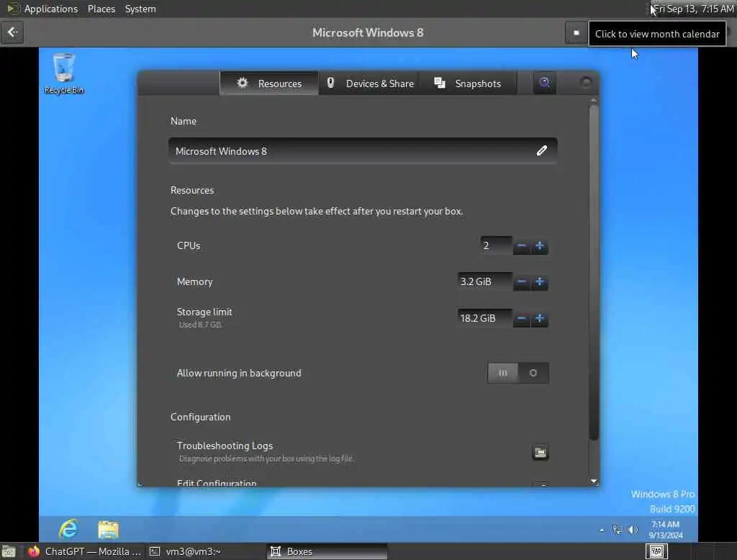Decrease CPUs with the minus button
The height and width of the screenshot is (560, 737).
[521, 245]
